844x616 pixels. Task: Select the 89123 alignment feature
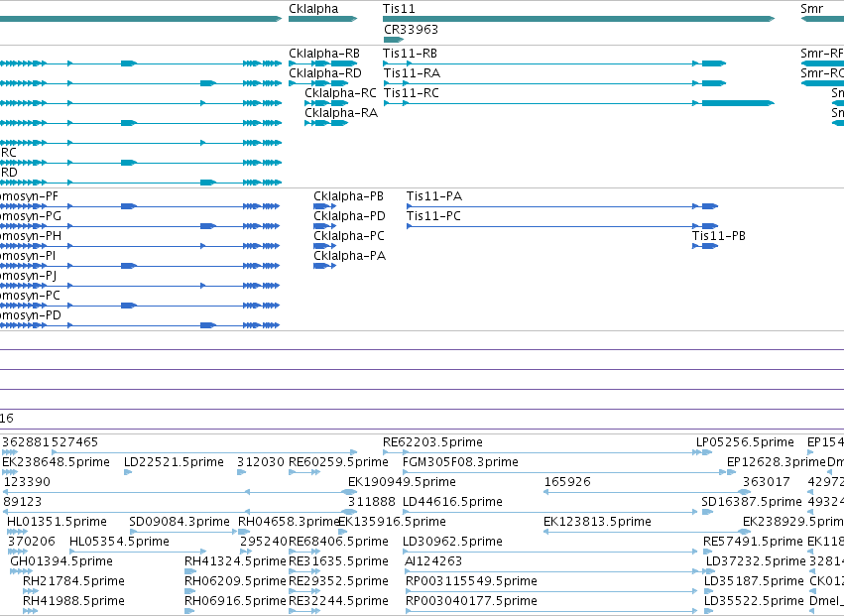pos(180,512)
